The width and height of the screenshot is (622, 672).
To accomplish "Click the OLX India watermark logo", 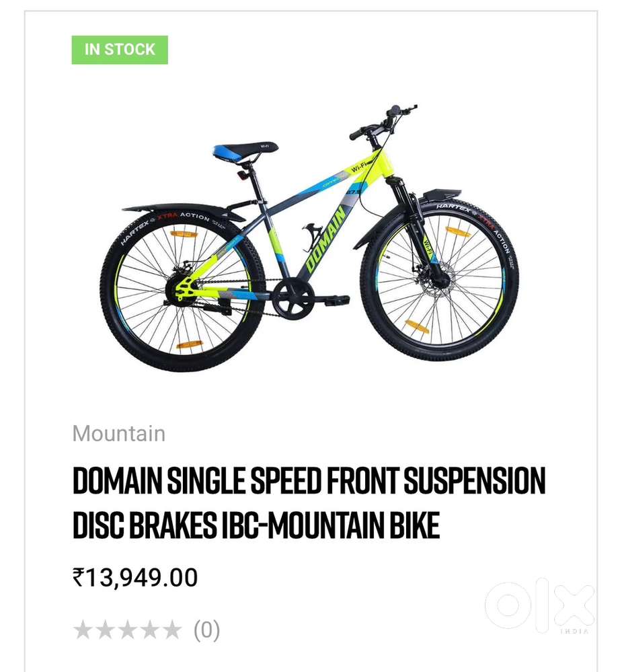I will pyautogui.click(x=540, y=605).
